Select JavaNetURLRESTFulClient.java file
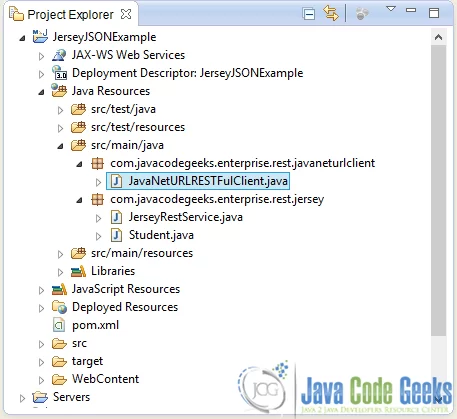 point(198,181)
